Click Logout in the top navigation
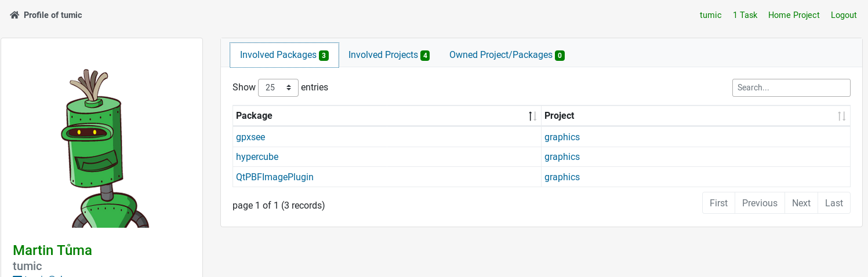Viewport: 868px width, 277px height. pos(844,15)
